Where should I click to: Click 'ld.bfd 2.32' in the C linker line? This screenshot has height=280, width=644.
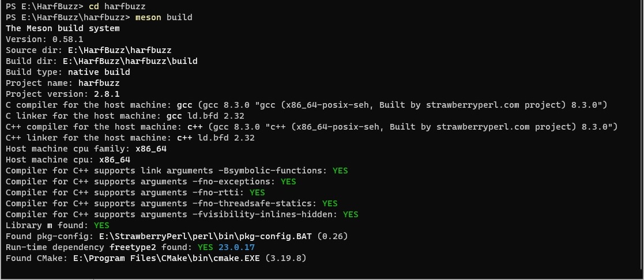click(x=216, y=116)
